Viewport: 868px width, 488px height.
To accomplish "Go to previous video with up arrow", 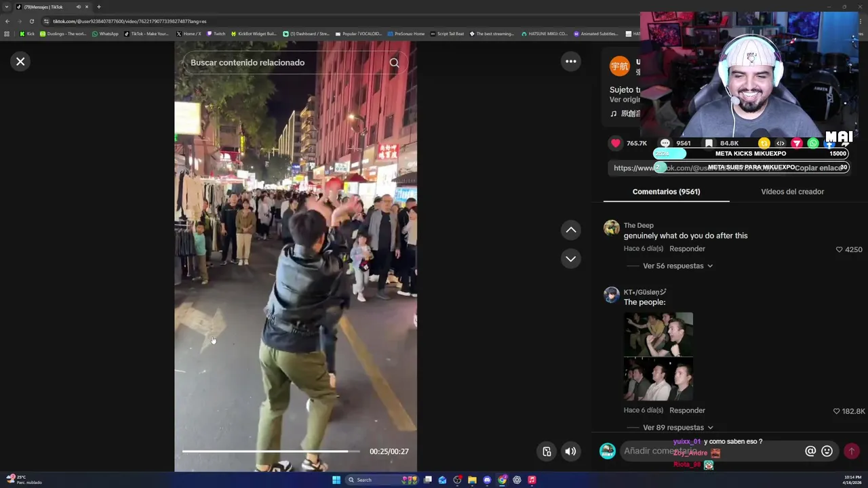I will (x=571, y=230).
